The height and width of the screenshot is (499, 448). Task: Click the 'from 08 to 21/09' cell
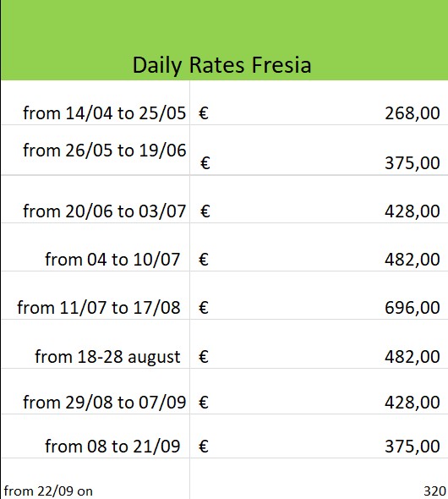[96, 436]
